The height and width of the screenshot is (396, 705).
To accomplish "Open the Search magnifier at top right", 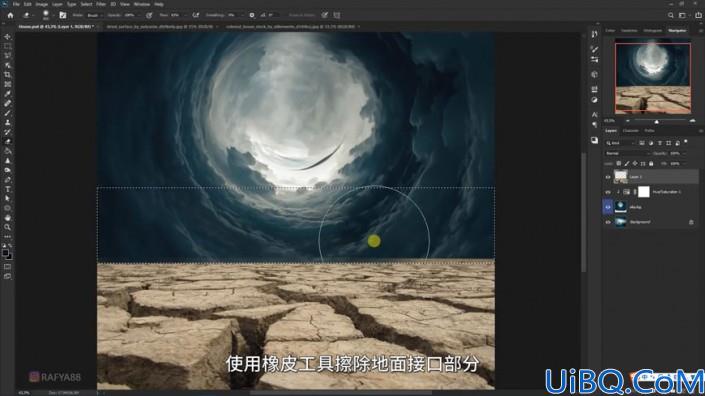I will [x=670, y=15].
